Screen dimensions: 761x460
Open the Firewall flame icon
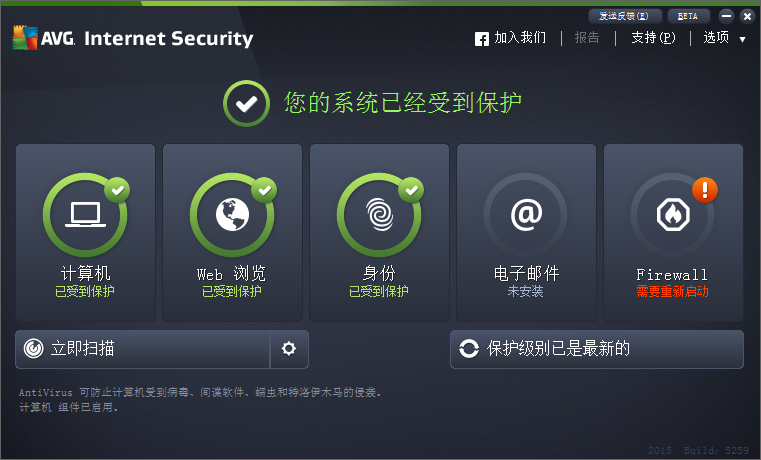click(x=673, y=214)
